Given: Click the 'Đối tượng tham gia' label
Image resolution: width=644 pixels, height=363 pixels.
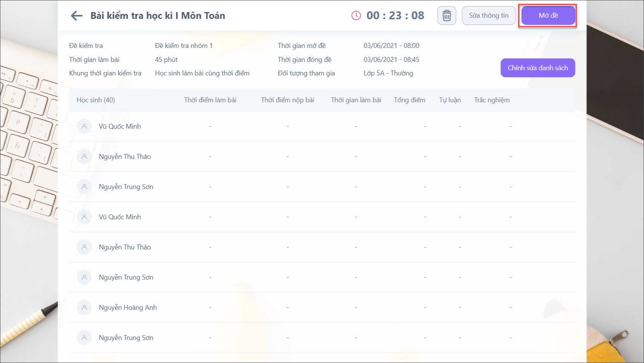Looking at the screenshot, I should 306,73.
